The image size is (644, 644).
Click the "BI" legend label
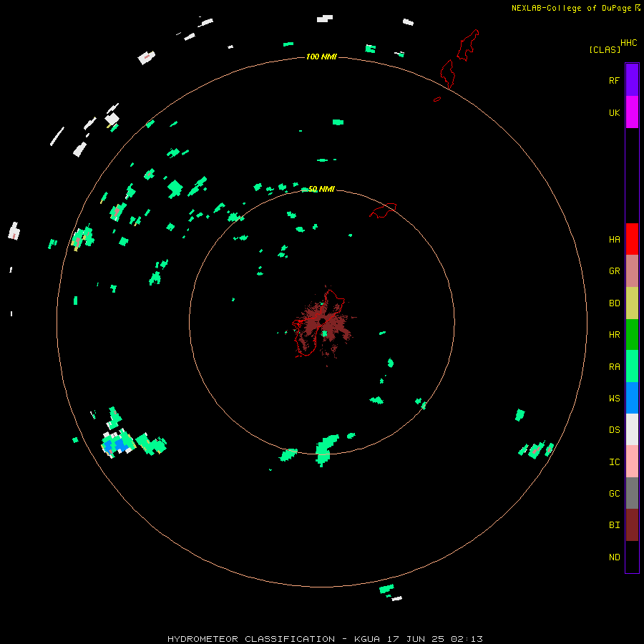tap(614, 525)
